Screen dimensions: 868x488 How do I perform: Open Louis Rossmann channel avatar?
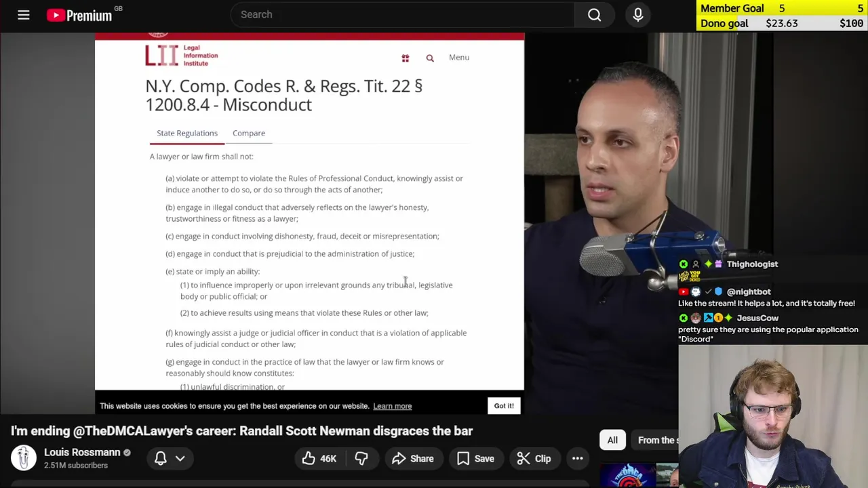(23, 458)
